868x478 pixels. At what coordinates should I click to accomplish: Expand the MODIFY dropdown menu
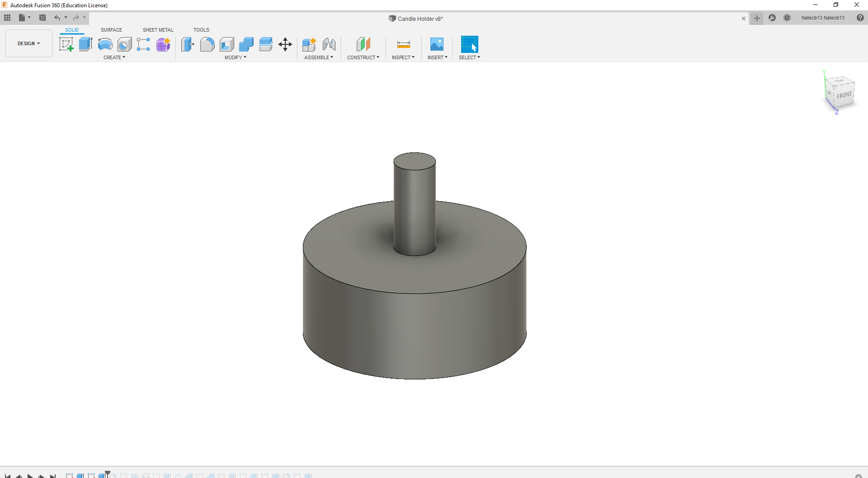point(235,57)
